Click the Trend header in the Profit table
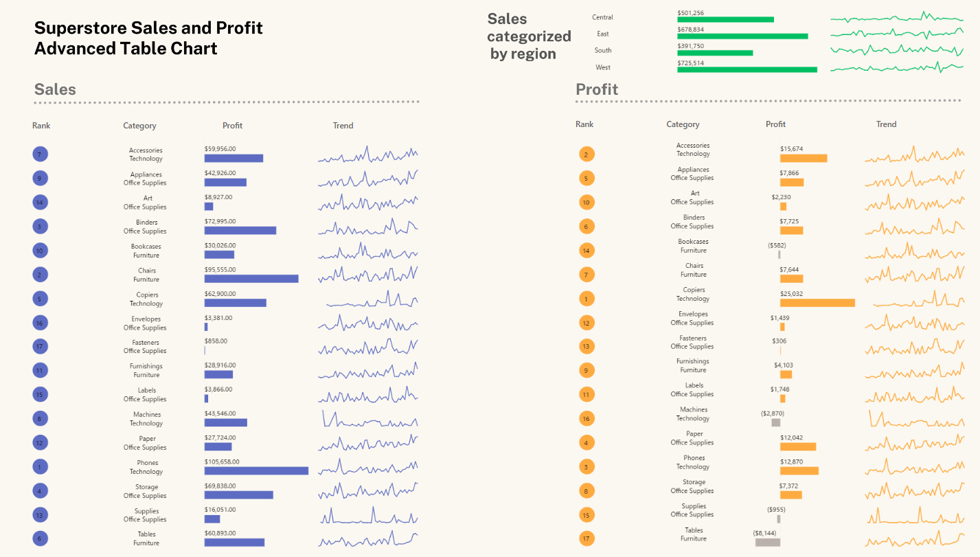This screenshot has width=980, height=557. point(886,124)
